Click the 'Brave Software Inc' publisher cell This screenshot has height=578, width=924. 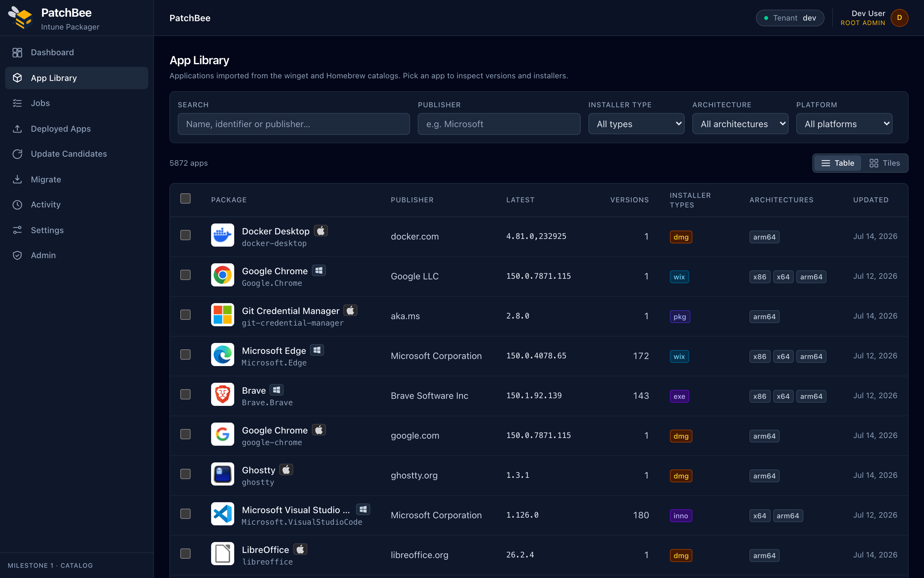[x=429, y=396]
